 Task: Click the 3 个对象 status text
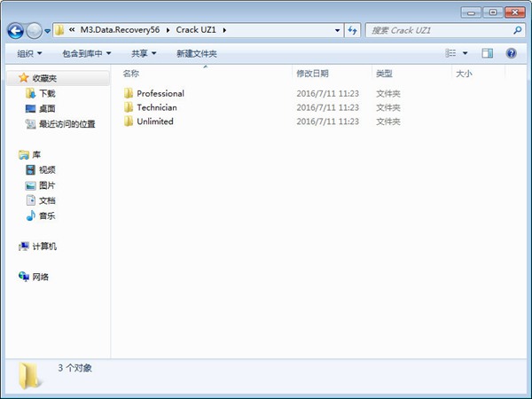click(x=74, y=368)
